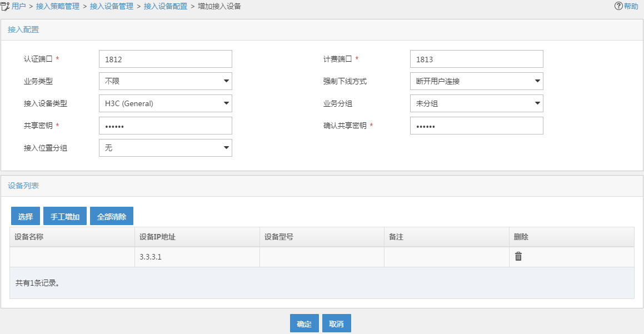
Task: Click the 共享密钥 password field
Action: (x=165, y=126)
